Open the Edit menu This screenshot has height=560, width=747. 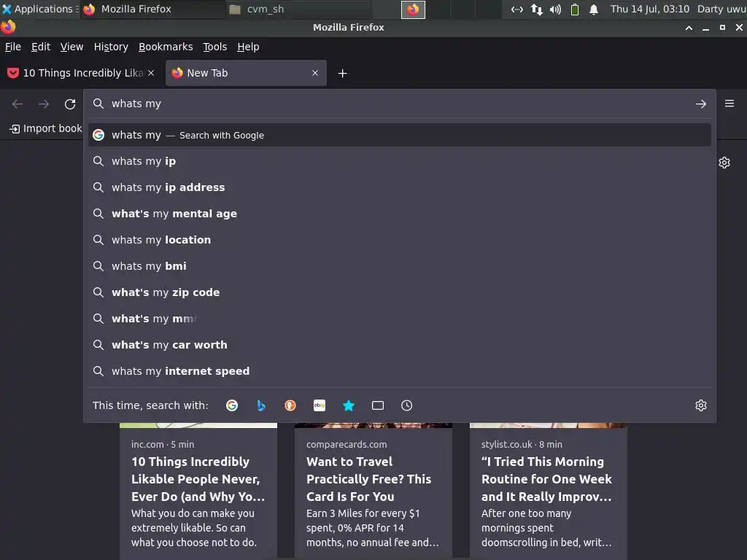(41, 47)
